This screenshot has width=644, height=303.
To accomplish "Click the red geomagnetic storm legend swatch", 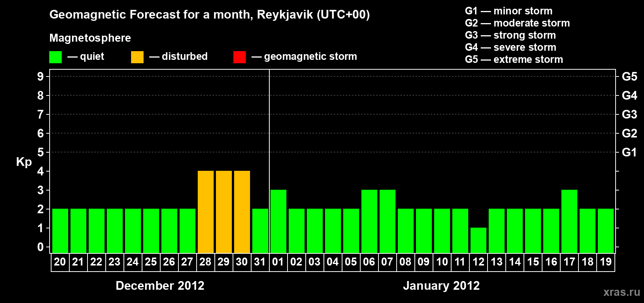I will [x=239, y=57].
